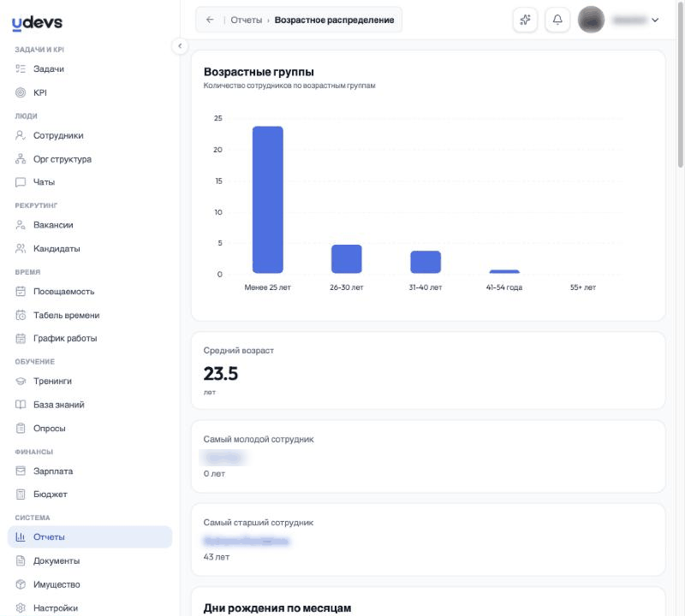The height and width of the screenshot is (616, 685).
Task: Click the Имущество box icon
Action: 21,584
